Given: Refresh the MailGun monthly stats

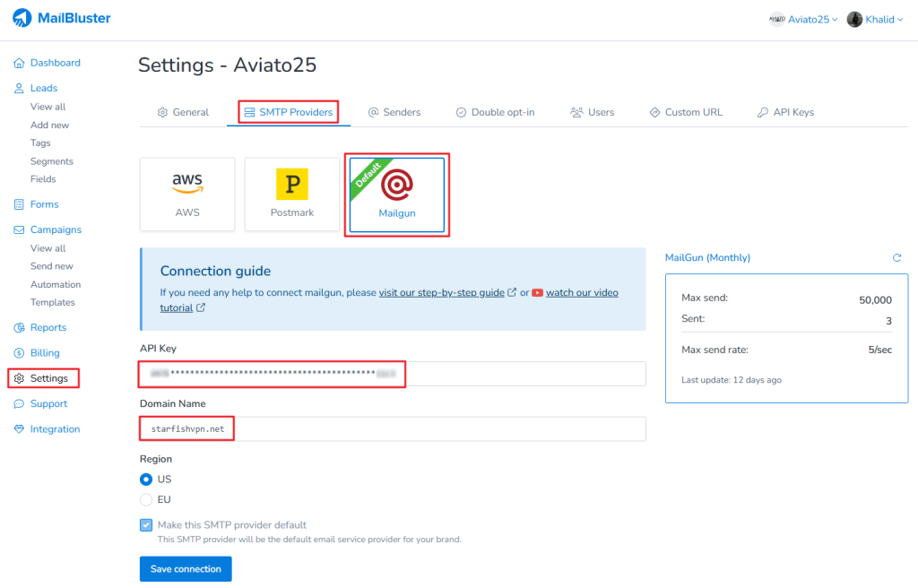Looking at the screenshot, I should pos(896,257).
